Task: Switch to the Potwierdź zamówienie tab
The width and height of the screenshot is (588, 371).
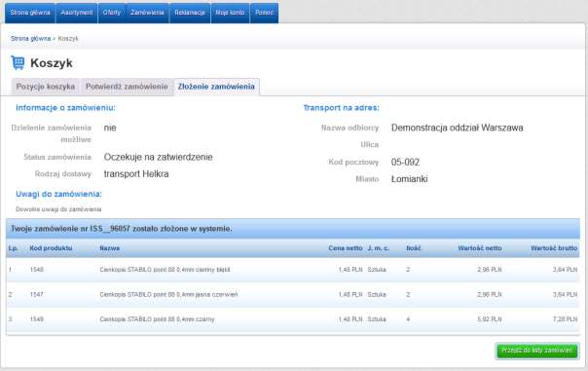Action: click(127, 87)
